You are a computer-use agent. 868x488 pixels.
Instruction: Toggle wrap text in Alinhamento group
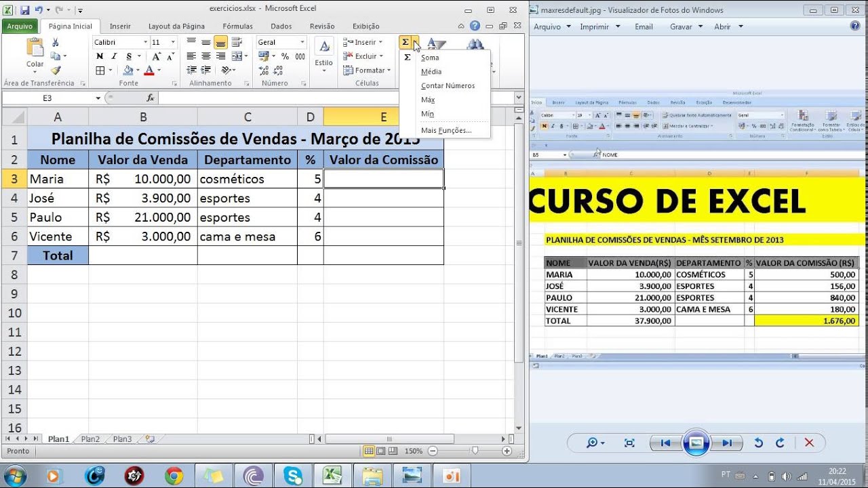235,42
